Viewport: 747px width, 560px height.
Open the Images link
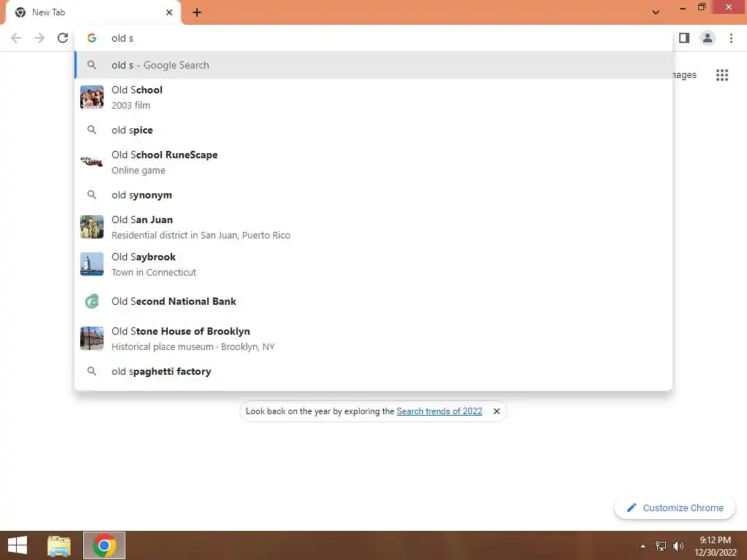tap(684, 75)
